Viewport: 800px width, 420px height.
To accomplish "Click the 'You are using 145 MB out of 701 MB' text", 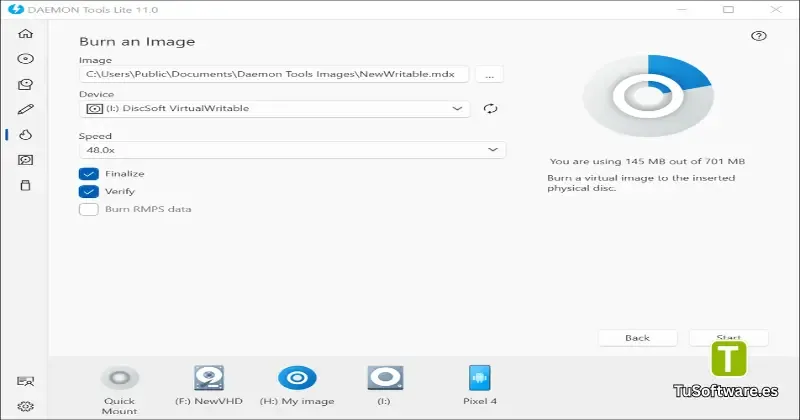I will (x=647, y=161).
